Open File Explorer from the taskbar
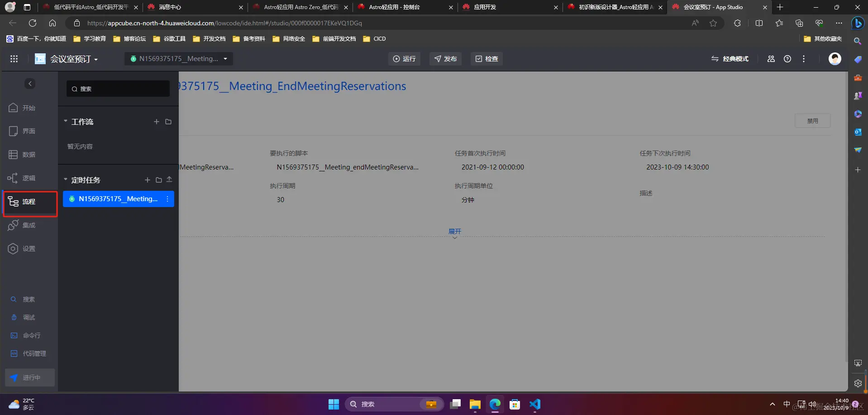Image resolution: width=868 pixels, height=415 pixels. pos(475,404)
